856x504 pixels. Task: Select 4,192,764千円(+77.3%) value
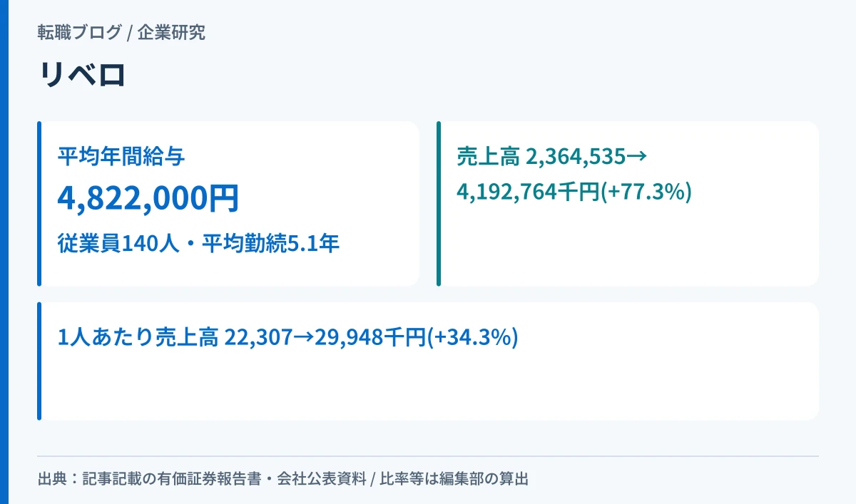coord(574,192)
